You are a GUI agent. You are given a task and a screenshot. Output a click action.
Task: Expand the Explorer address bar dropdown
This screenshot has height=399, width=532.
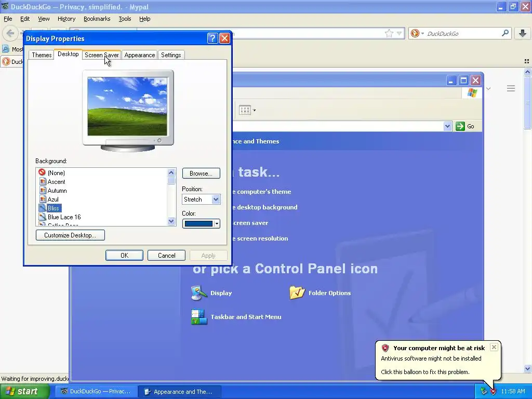447,126
